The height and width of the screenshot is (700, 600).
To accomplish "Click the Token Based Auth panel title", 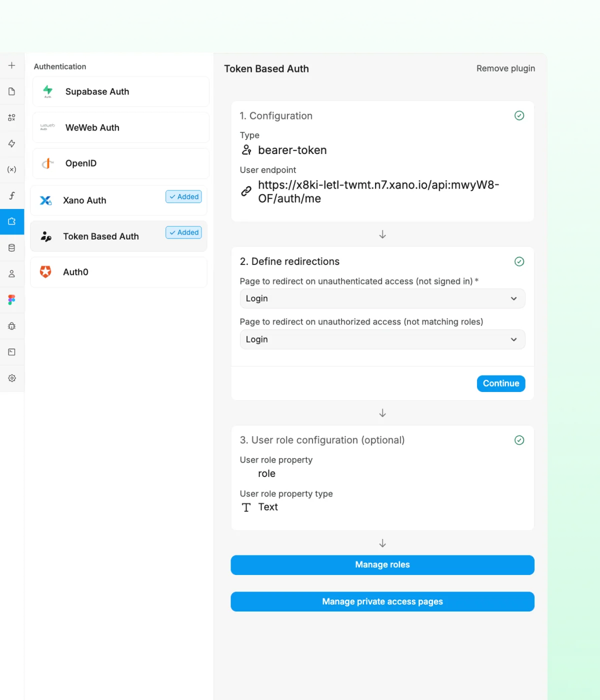I will (266, 69).
